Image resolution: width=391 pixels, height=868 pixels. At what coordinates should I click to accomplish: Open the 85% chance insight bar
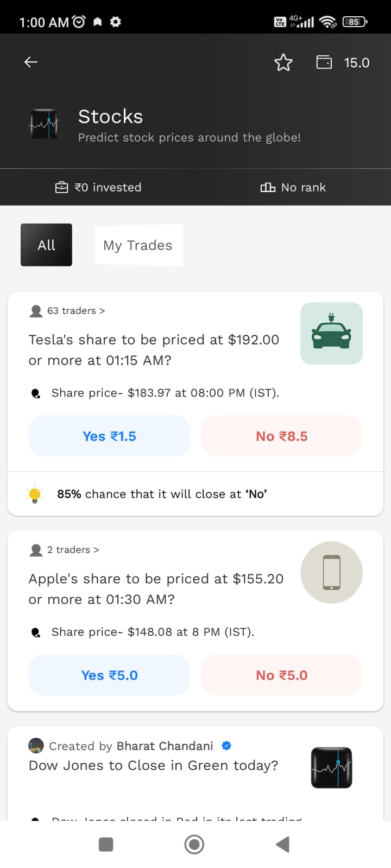(195, 494)
